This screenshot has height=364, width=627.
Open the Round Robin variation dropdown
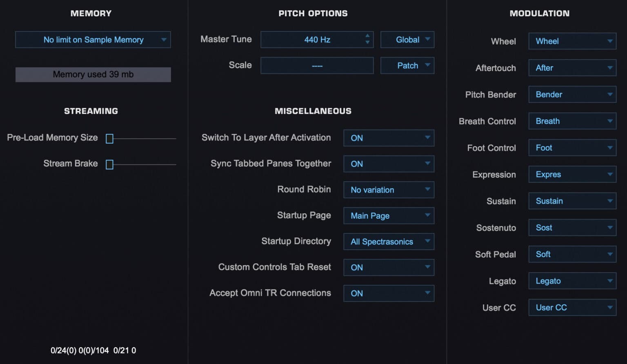click(x=388, y=190)
